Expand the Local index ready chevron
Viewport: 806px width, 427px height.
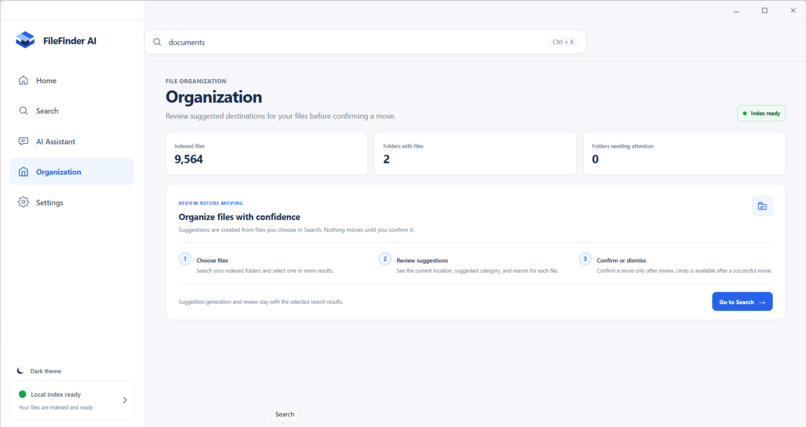(x=124, y=400)
